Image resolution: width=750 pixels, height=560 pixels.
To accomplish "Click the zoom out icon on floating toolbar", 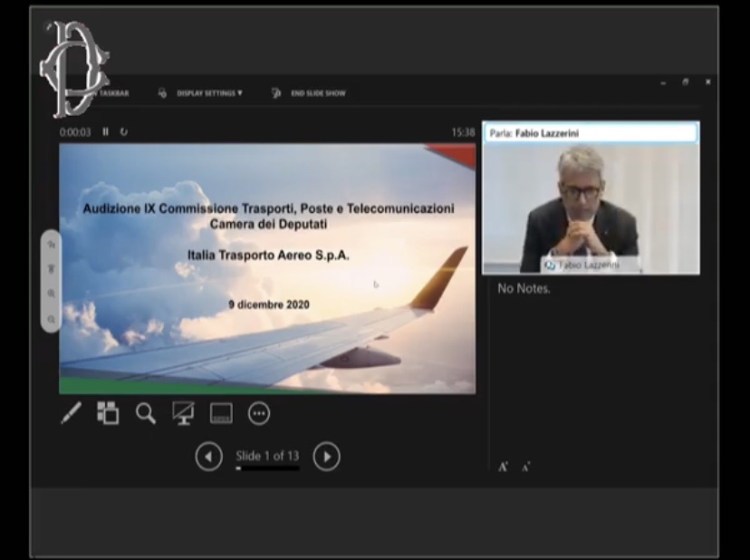I will point(51,319).
